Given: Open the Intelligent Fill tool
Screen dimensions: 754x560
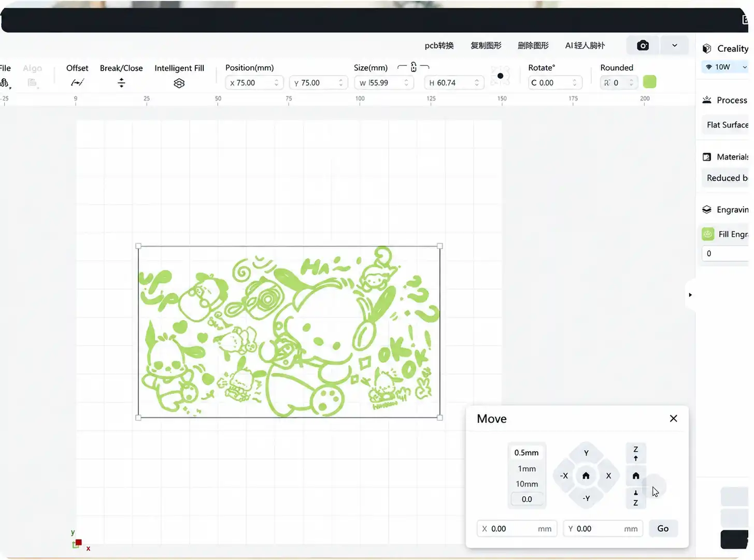Looking at the screenshot, I should (x=179, y=83).
